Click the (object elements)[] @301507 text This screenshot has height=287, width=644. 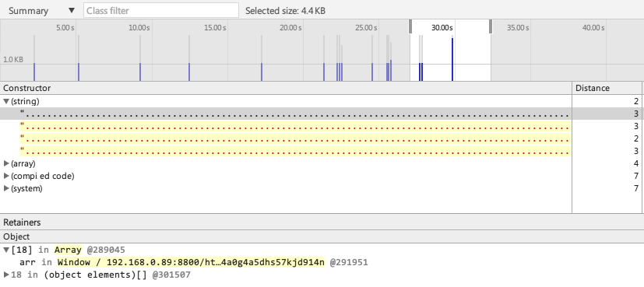(x=117, y=275)
